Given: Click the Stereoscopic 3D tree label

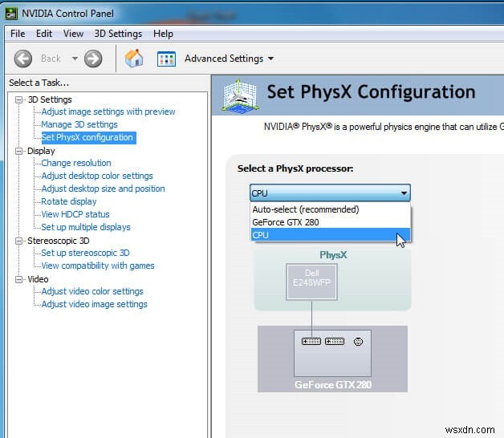Looking at the screenshot, I should [59, 241].
